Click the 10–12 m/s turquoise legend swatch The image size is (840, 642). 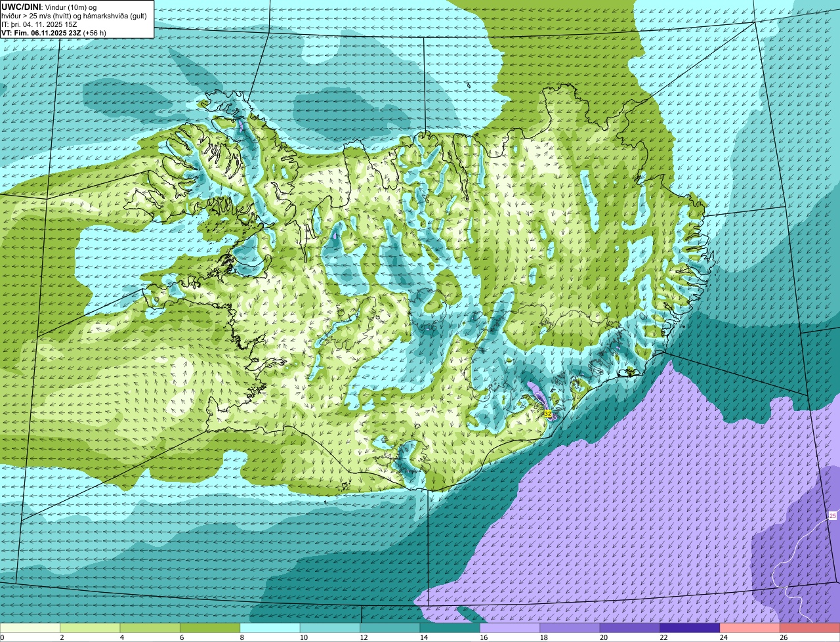330,628
